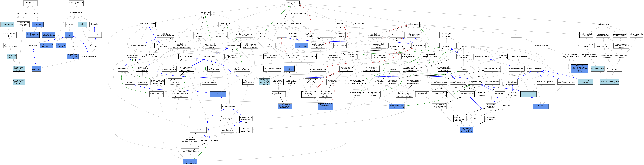Select the 'protein tyrosine phosphatase activity' node
Image resolution: width=644 pixels, height=165 pixels.
pos(19,82)
